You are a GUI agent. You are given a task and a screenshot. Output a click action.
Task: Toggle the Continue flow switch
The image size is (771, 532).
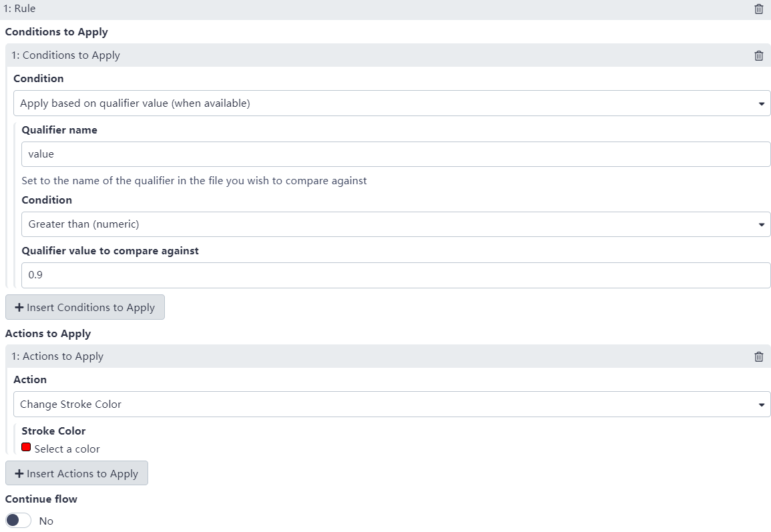point(19,521)
